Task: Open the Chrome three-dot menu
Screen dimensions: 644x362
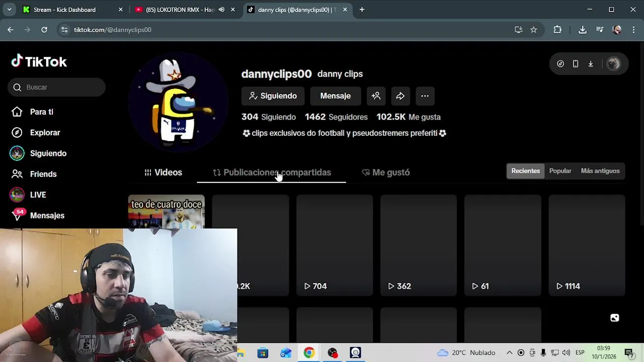Action: click(633, 30)
